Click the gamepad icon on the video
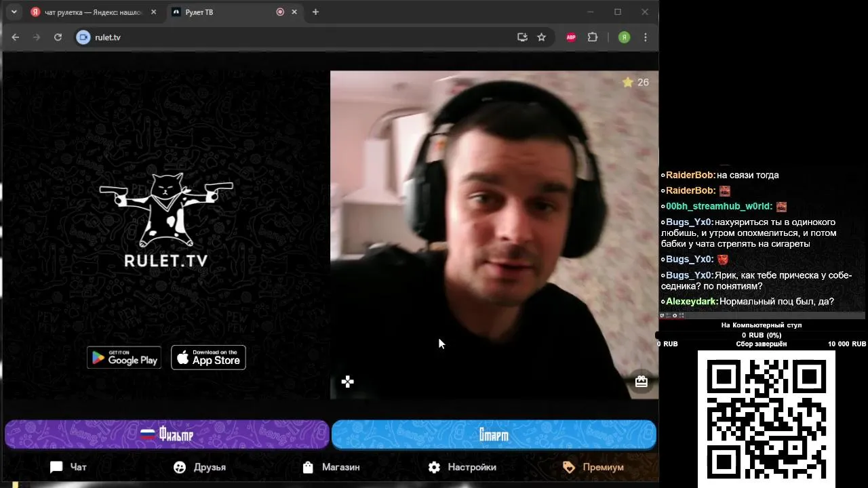Screen dimensions: 868x488 347,382
